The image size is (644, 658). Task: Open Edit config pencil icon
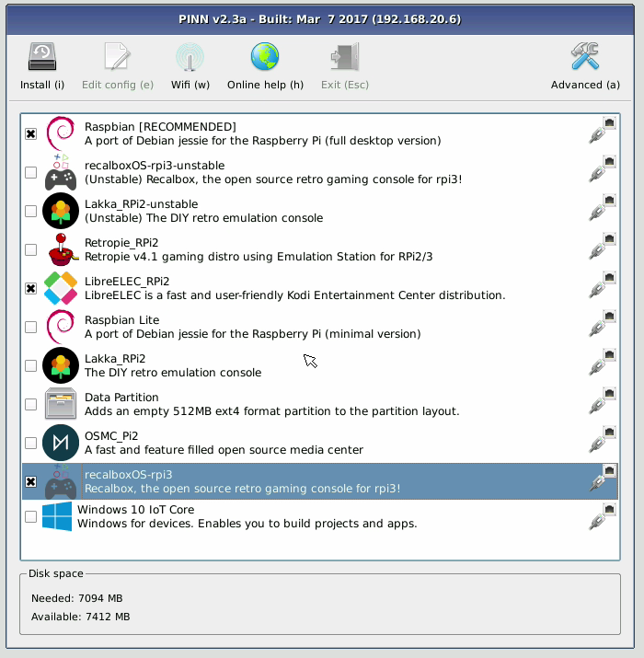(x=117, y=56)
